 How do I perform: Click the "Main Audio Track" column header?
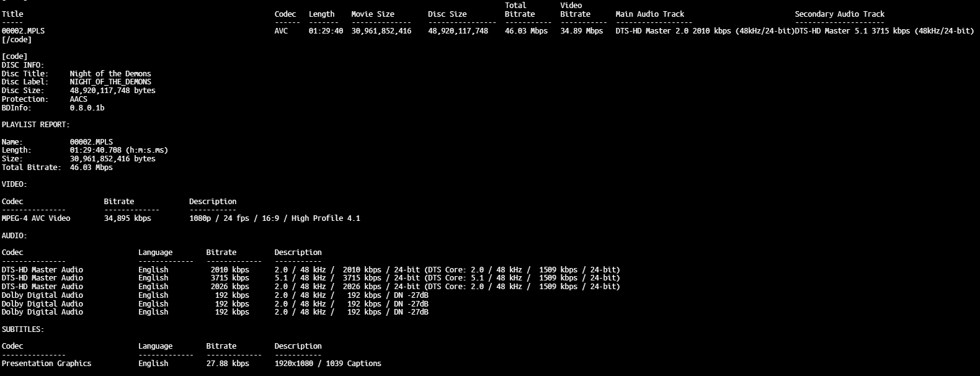point(649,14)
